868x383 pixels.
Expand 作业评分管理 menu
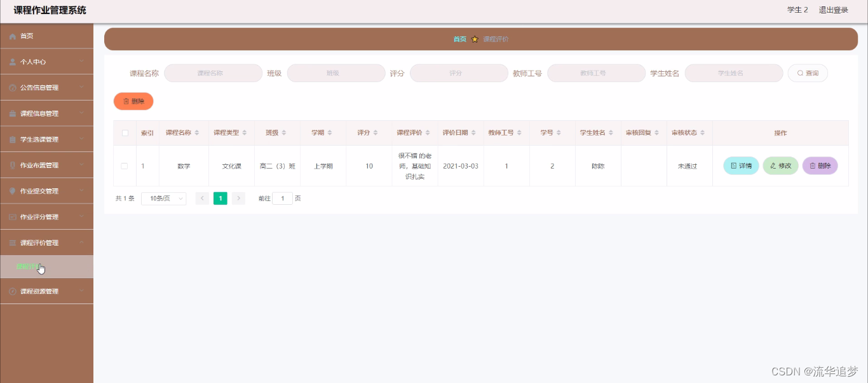coord(46,217)
